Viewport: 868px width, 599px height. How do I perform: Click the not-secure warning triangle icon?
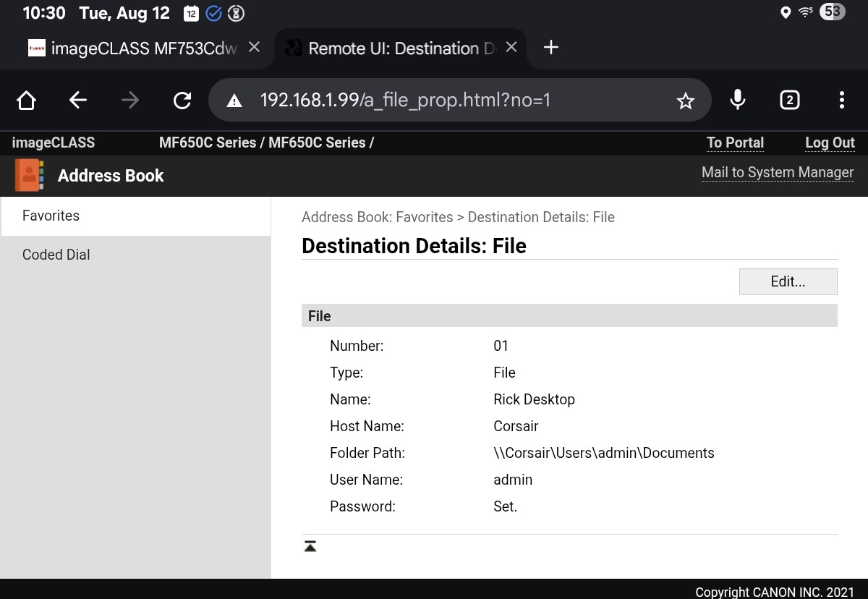pos(234,101)
